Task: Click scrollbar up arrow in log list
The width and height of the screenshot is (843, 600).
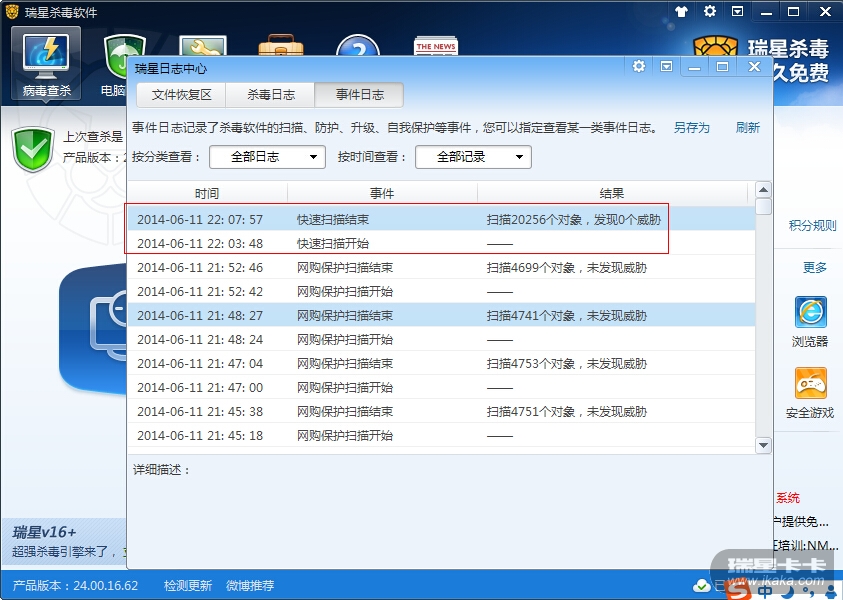Action: (763, 190)
